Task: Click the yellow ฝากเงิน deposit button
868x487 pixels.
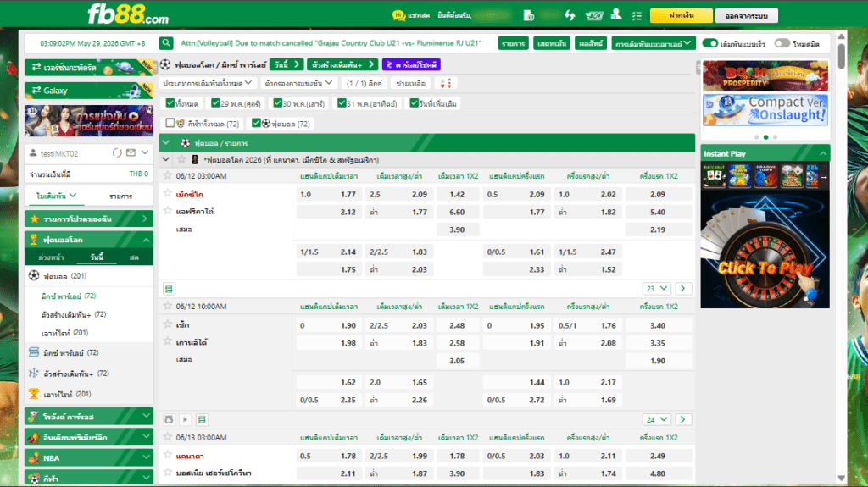Action: click(681, 15)
